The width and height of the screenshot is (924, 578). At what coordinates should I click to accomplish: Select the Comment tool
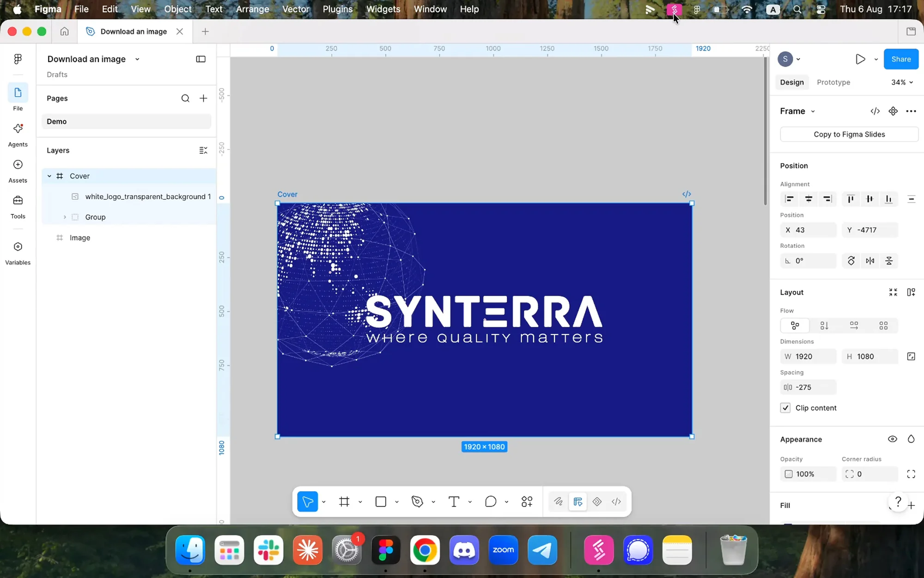point(491,502)
